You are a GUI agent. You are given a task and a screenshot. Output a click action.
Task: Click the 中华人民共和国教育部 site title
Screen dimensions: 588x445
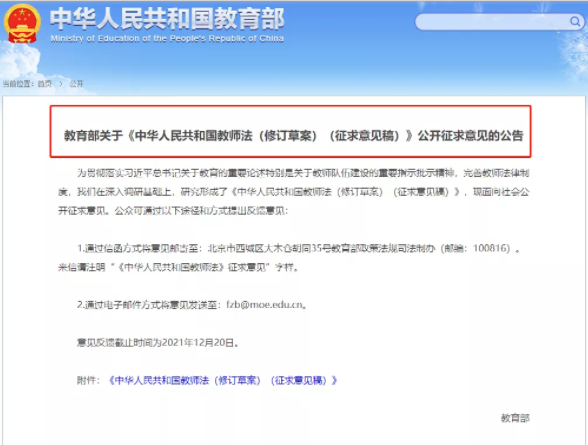click(x=167, y=19)
